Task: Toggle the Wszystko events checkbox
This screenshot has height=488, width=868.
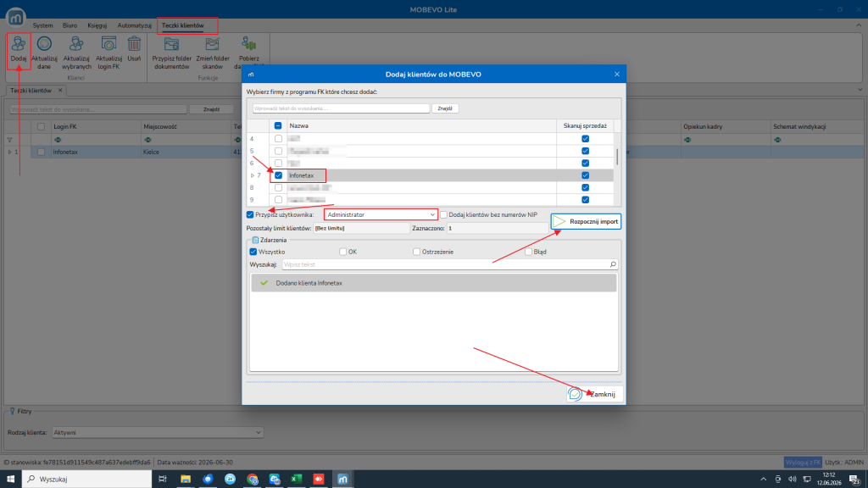Action: click(253, 252)
